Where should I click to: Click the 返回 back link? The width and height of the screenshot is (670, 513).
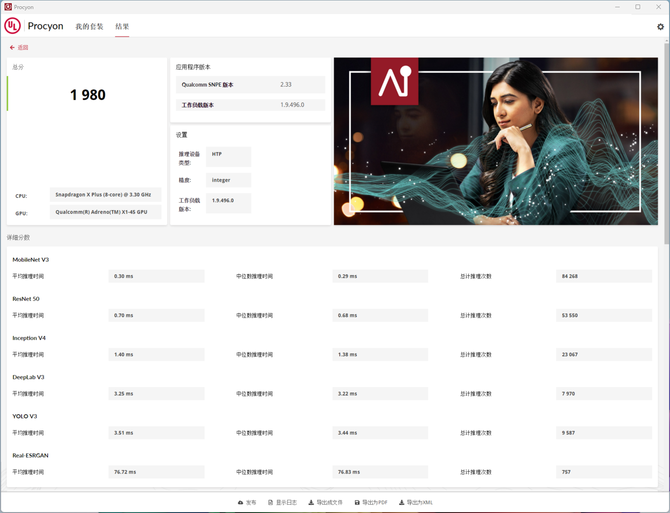[22, 47]
